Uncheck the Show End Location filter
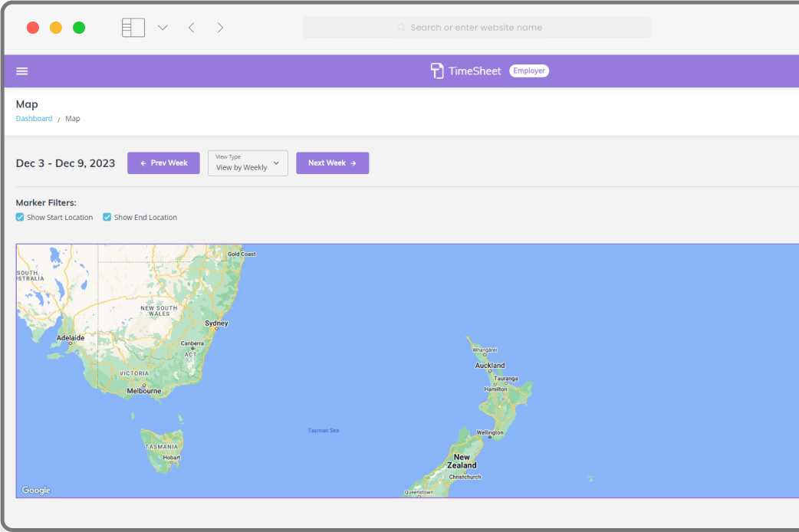799x532 pixels. (107, 217)
